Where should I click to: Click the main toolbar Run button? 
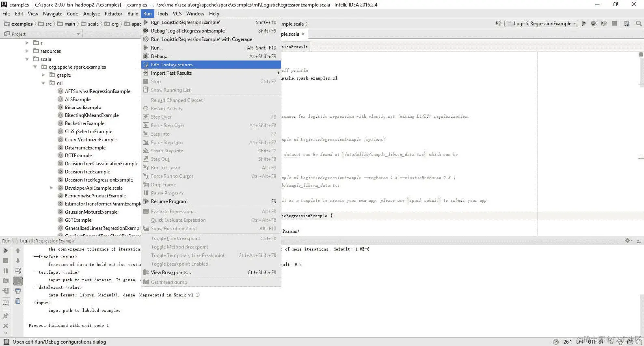click(x=584, y=24)
